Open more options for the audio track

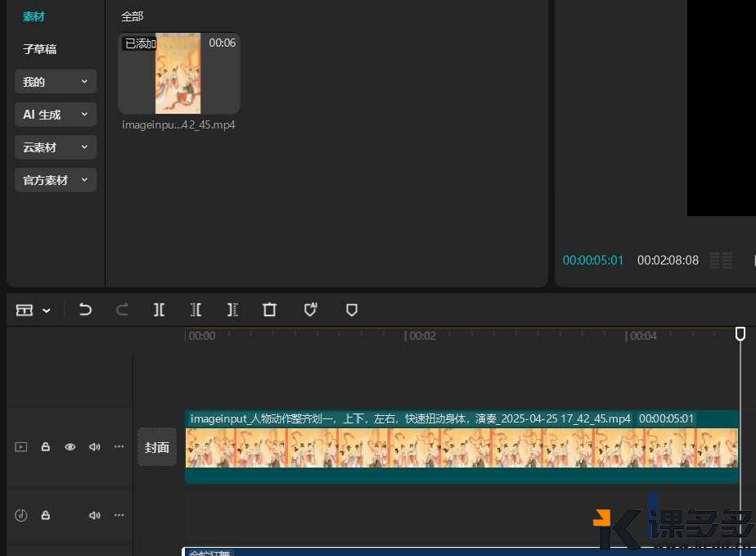point(119,515)
